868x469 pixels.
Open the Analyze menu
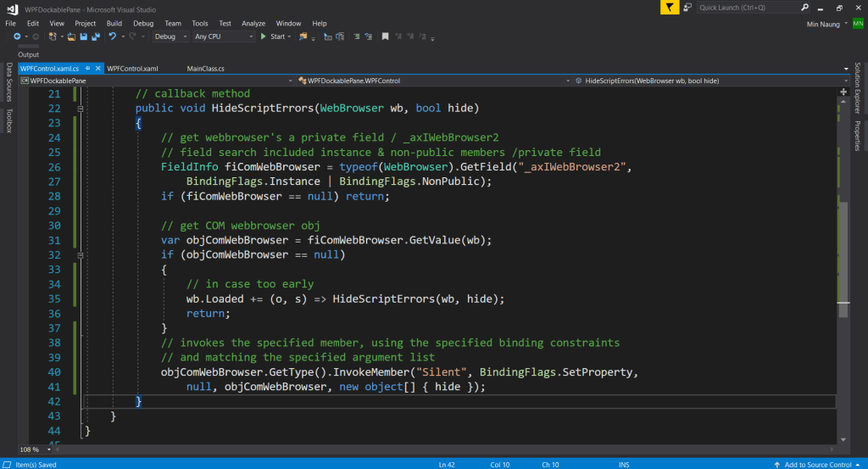(x=253, y=24)
